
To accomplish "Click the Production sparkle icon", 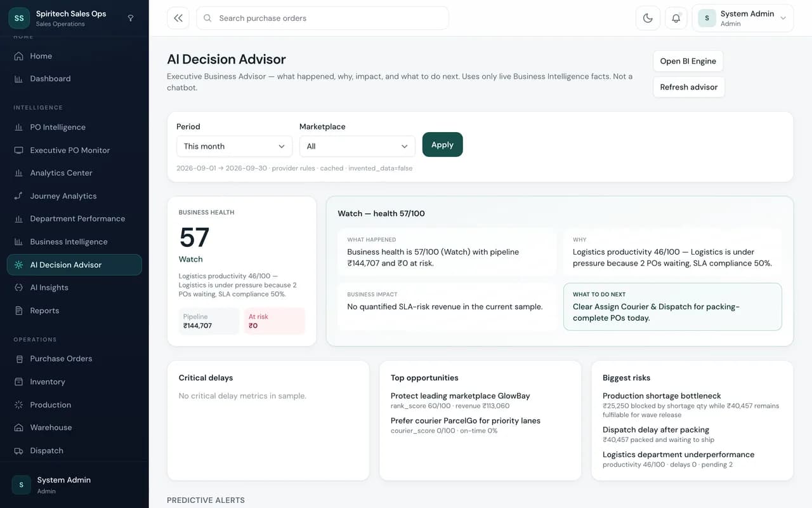I will [x=18, y=405].
